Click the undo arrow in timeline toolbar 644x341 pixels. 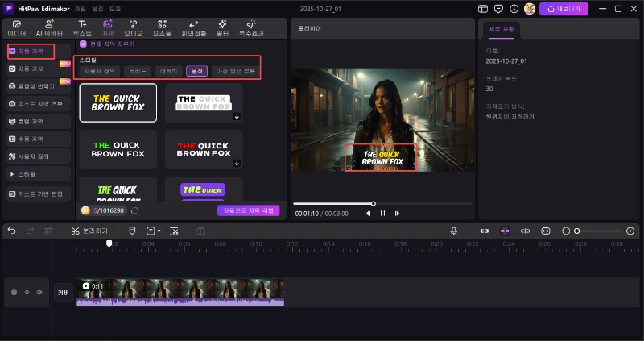11,231
